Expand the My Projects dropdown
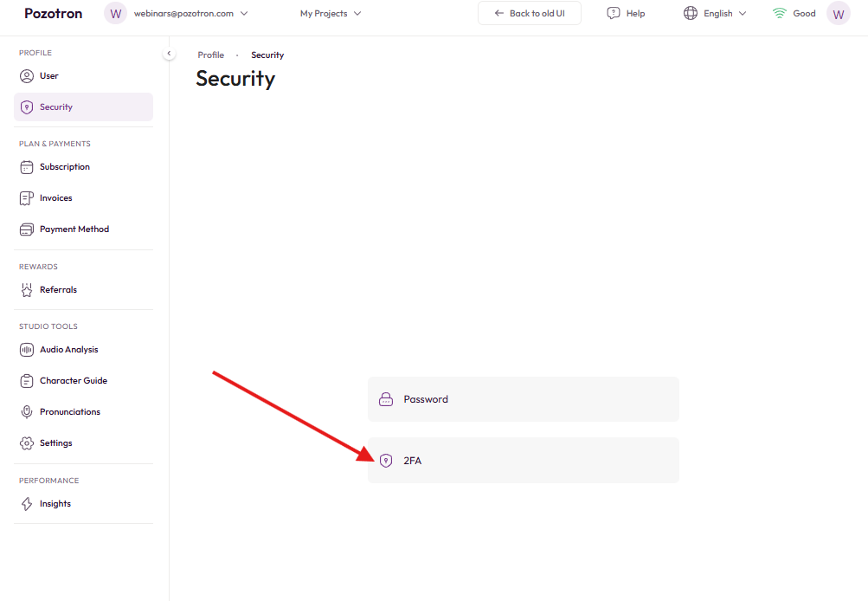Image resolution: width=868 pixels, height=601 pixels. [x=331, y=14]
